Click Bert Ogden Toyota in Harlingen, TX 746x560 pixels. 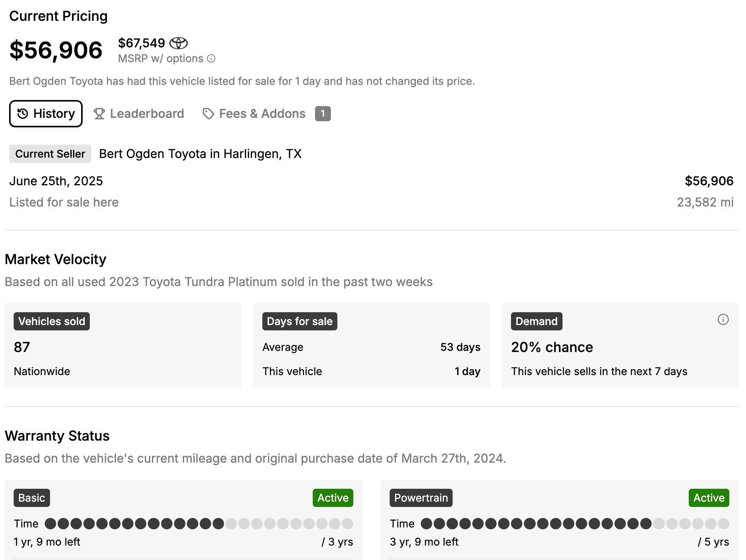[200, 154]
